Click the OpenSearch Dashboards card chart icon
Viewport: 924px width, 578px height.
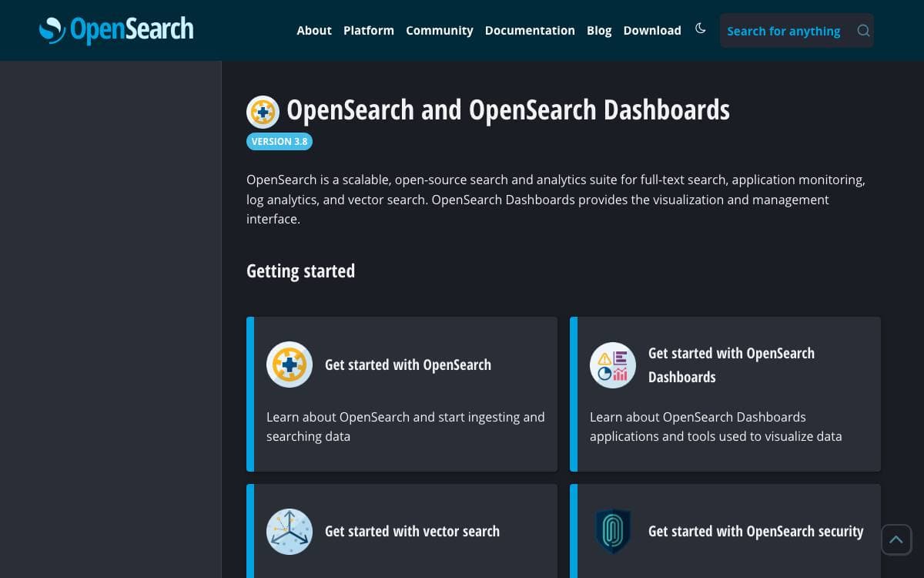[613, 365]
